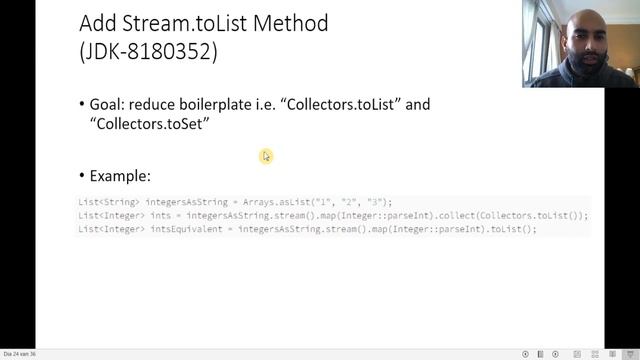Switch to Normal view icon
Viewport: 640px width, 360px height.
click(577, 354)
